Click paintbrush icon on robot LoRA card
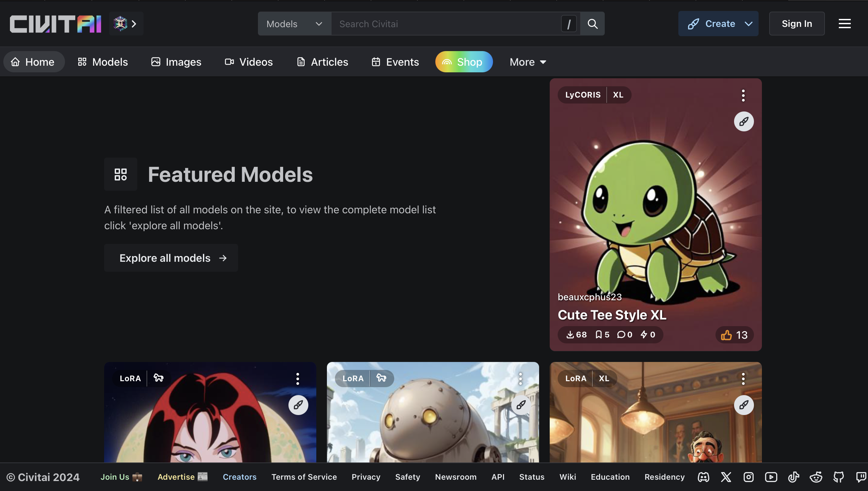 coord(521,405)
